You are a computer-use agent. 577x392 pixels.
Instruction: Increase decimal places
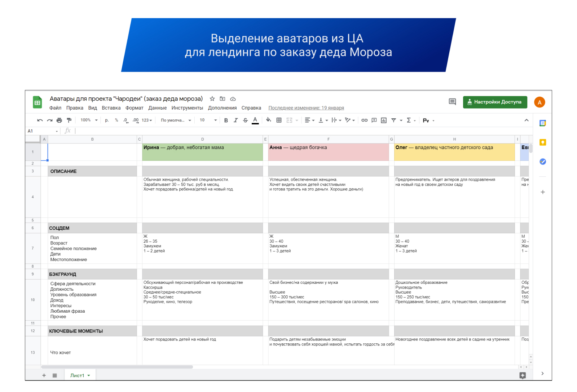point(136,120)
